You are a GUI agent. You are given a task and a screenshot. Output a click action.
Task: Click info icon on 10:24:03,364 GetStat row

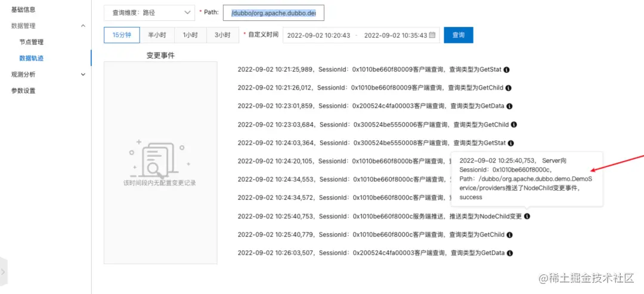(x=510, y=143)
